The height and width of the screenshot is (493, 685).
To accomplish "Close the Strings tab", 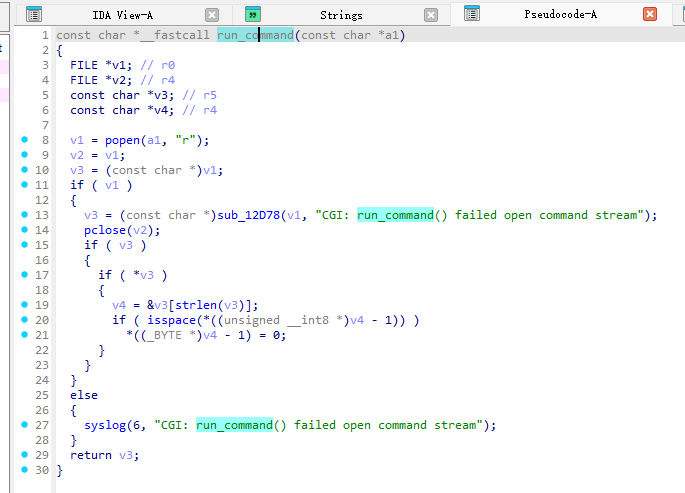I will pyautogui.click(x=431, y=15).
